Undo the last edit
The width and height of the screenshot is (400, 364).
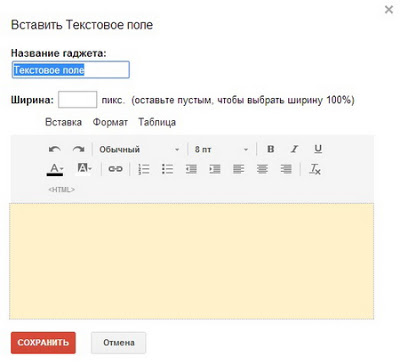pyautogui.click(x=55, y=149)
